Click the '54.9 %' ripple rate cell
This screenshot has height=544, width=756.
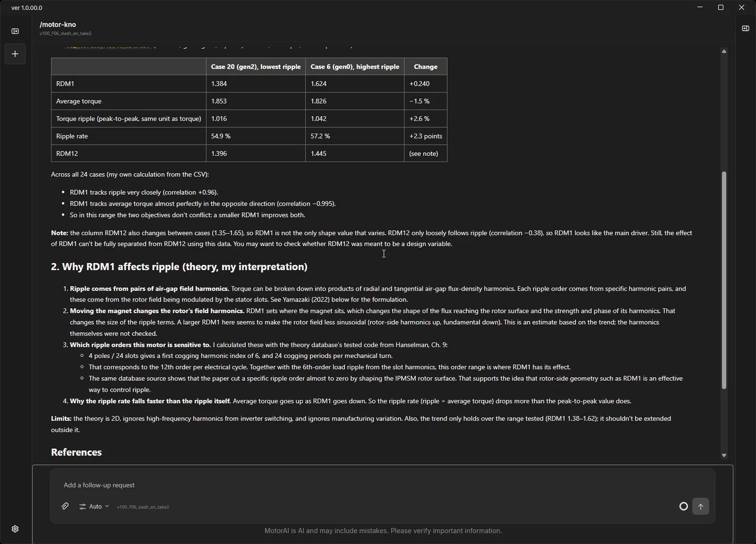[x=256, y=136]
